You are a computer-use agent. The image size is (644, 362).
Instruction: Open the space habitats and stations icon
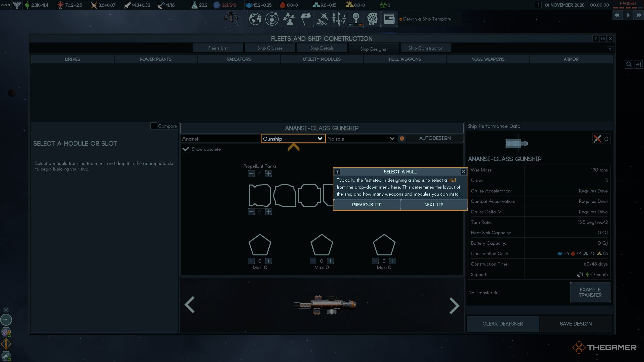(322, 19)
